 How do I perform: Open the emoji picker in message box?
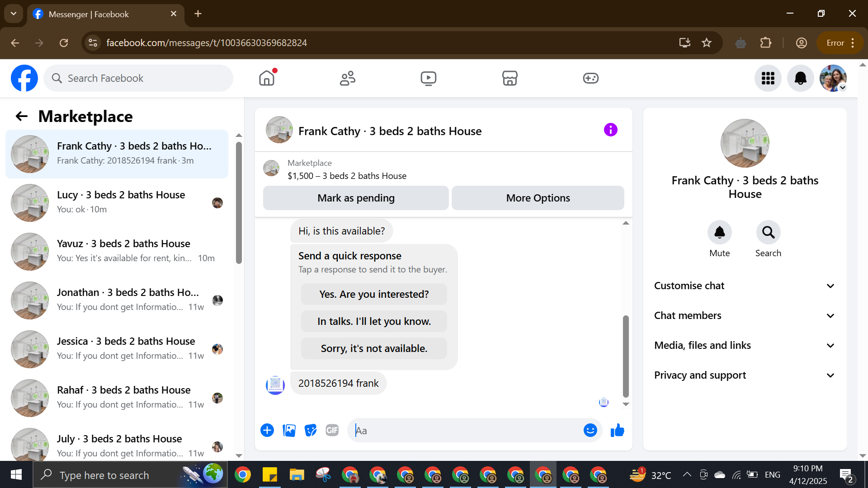590,431
